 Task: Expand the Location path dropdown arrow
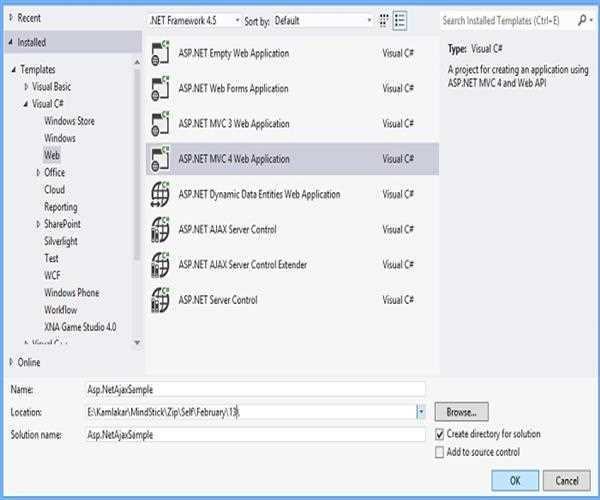tap(421, 411)
